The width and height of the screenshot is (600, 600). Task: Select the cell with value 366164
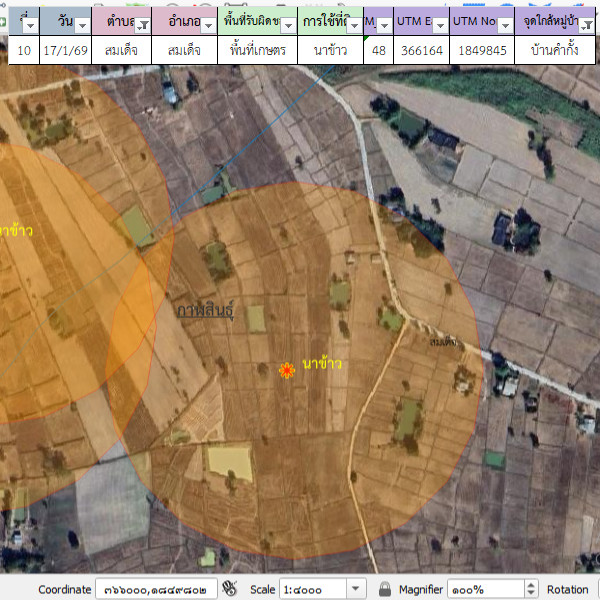click(421, 49)
